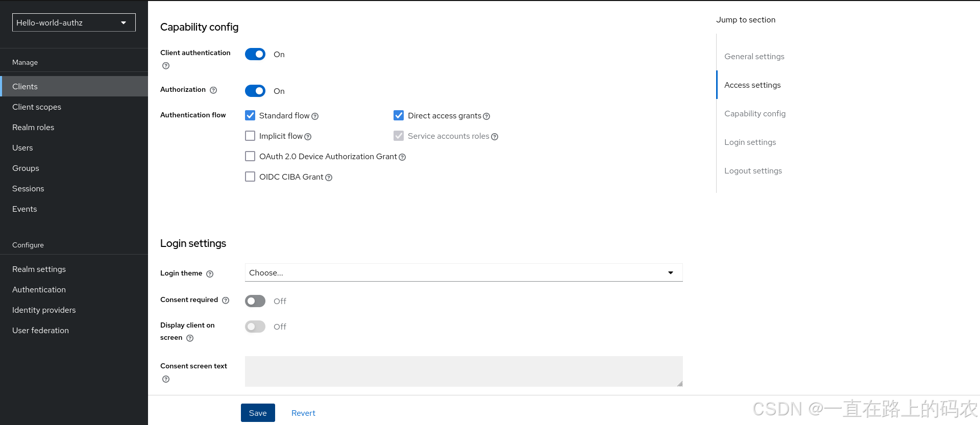Turn on Consent required switch

[255, 301]
